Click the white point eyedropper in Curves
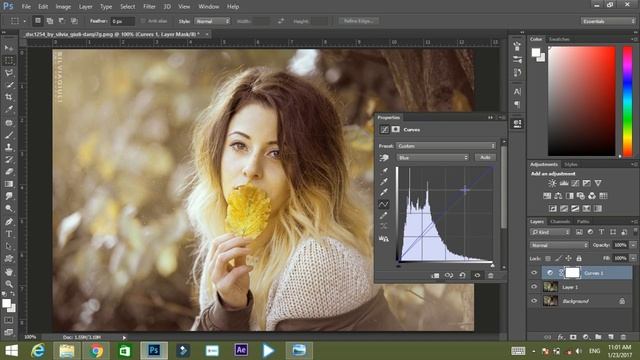The image size is (640, 360). tap(384, 192)
